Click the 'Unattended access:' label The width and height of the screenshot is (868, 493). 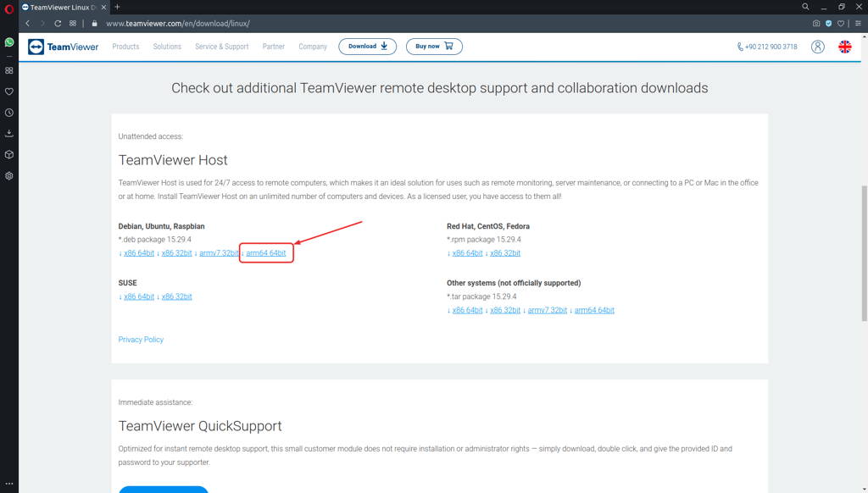[x=151, y=136]
